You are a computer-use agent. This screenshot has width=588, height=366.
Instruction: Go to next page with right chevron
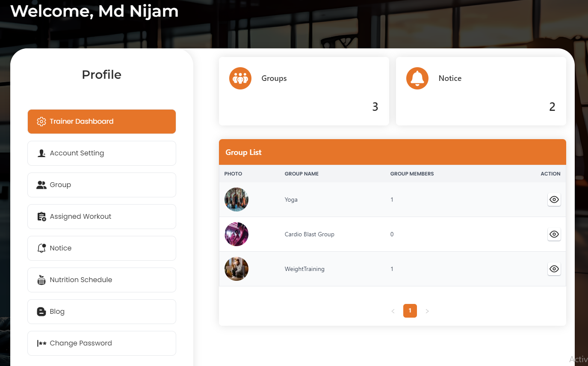[427, 311]
